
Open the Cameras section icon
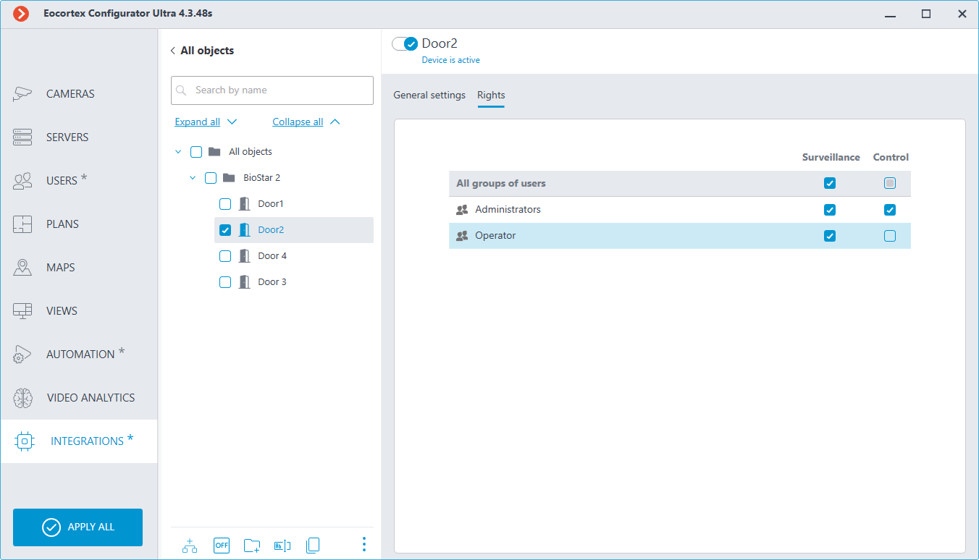(x=22, y=94)
